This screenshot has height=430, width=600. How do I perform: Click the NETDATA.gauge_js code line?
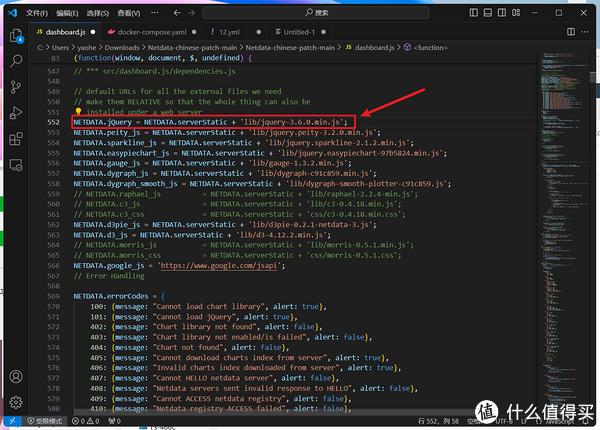[x=212, y=163]
